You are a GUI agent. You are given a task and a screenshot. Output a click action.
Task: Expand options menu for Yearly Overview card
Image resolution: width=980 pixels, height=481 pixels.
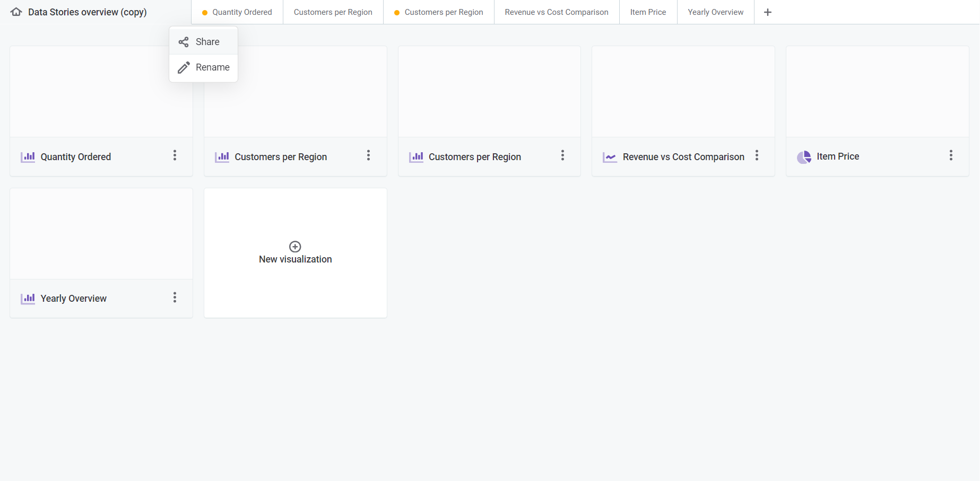[175, 298]
